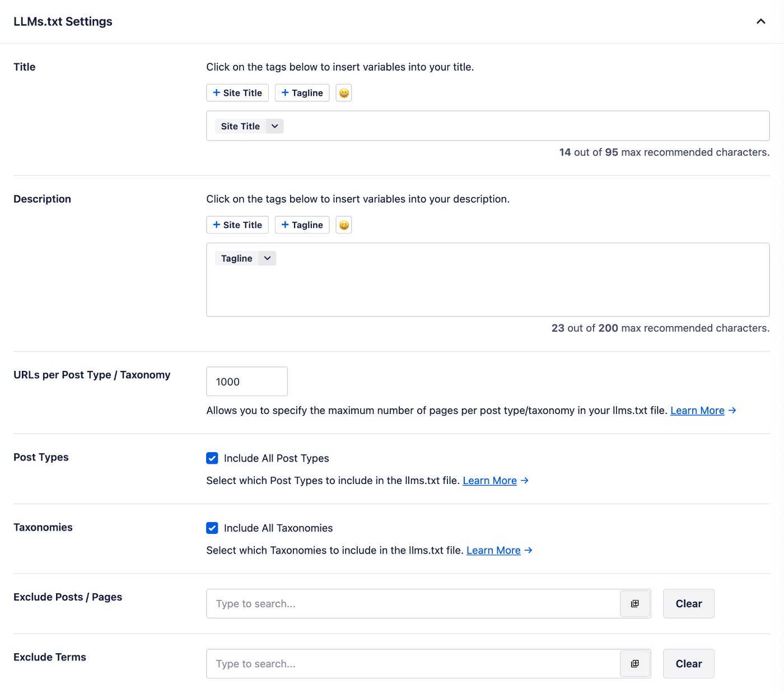Insert Tagline tag into Title

coord(302,93)
